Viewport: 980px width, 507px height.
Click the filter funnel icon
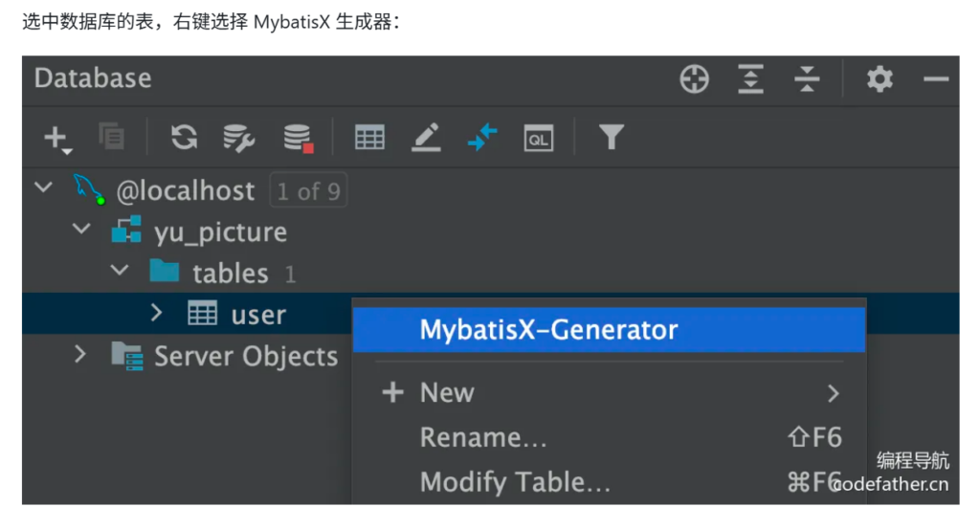coord(611,138)
